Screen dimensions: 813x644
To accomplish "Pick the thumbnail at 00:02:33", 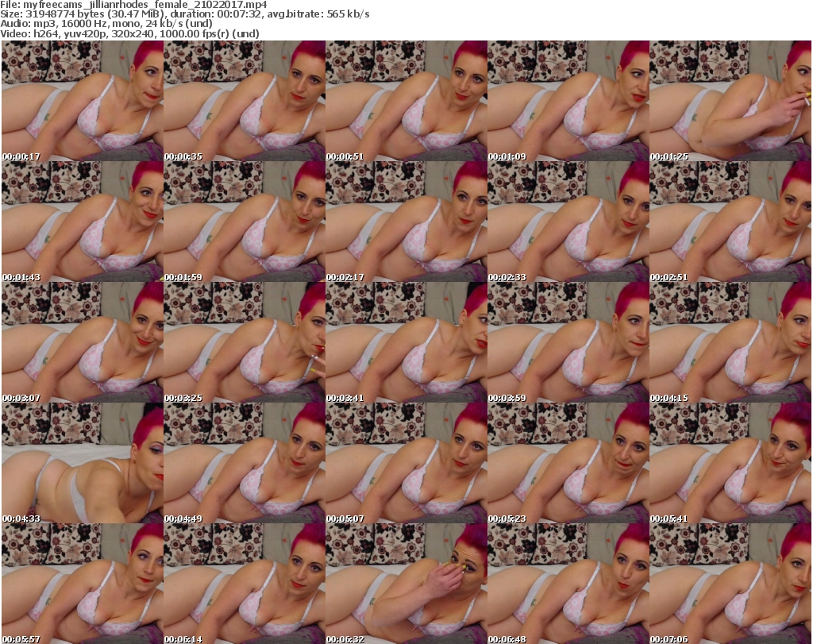I will pyautogui.click(x=568, y=222).
